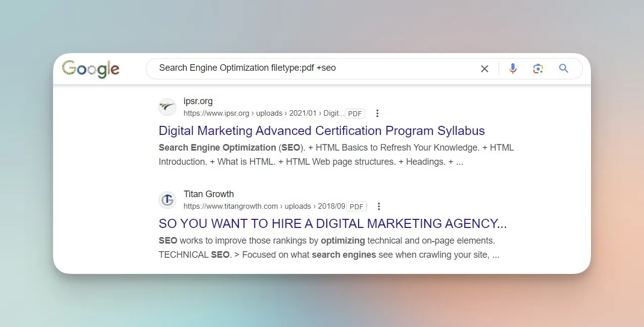
Task: Open SO YOU WANT TO HIRE A DIGITAL MARKETING AGENCY link
Action: pyautogui.click(x=333, y=223)
